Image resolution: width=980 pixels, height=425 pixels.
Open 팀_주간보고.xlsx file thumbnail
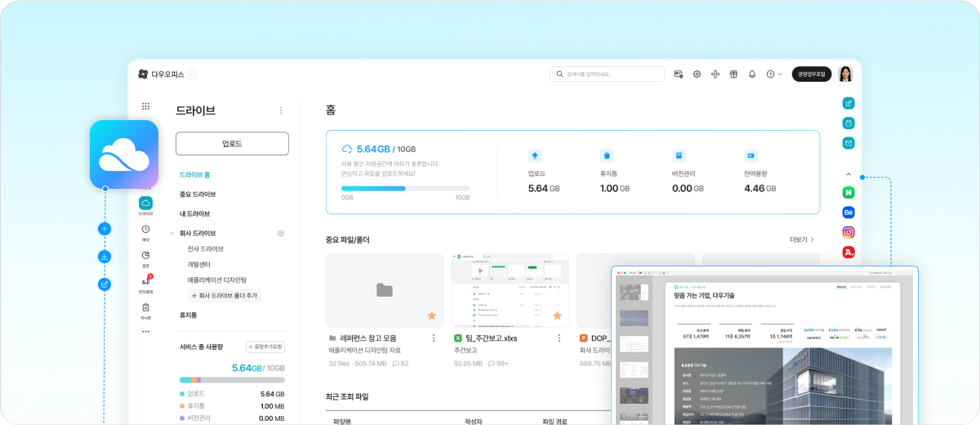pos(510,290)
